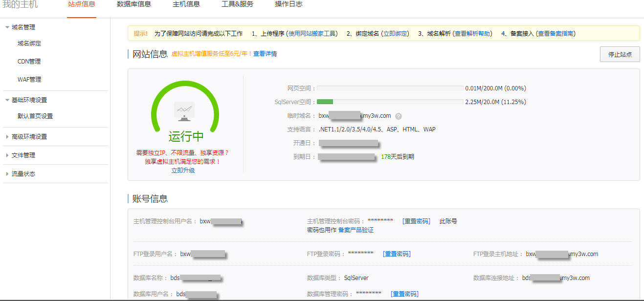Collapse the 基础环境设置 sidebar section
Screen dimensions: 644x301
click(x=29, y=100)
